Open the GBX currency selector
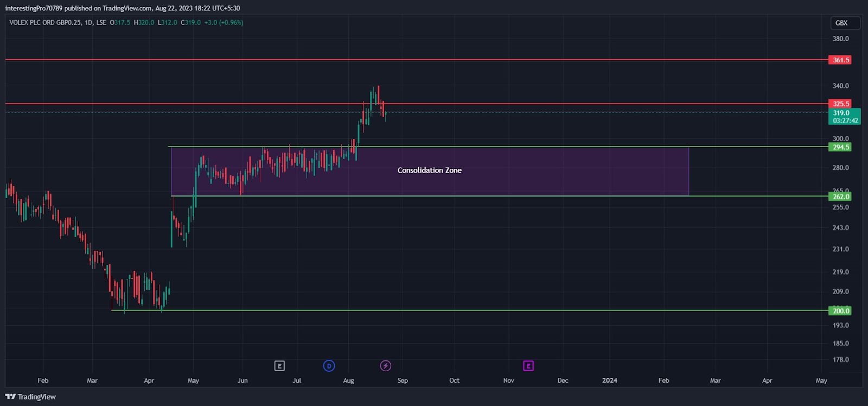868x406 pixels. 845,23
